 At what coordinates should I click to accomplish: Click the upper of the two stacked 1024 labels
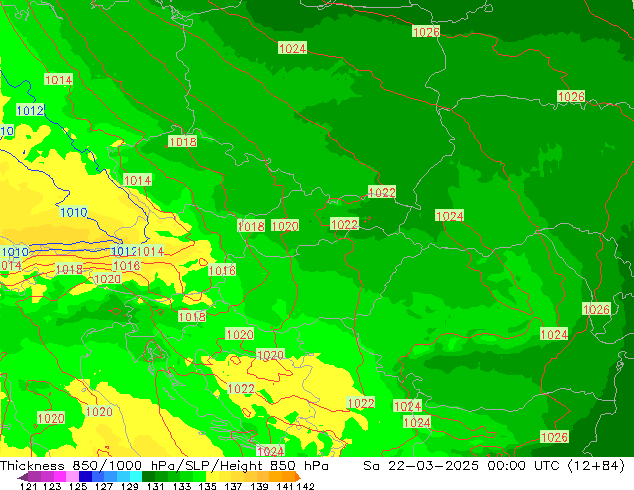pos(408,406)
